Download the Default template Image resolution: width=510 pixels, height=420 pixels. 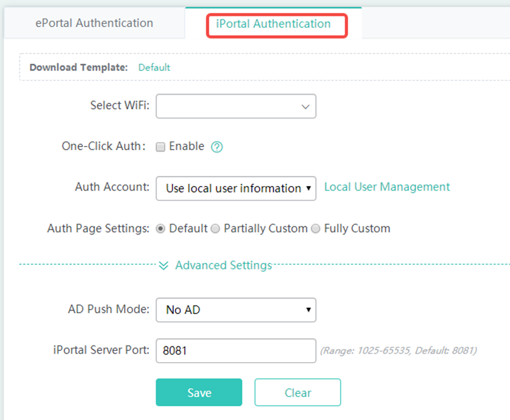click(x=154, y=67)
